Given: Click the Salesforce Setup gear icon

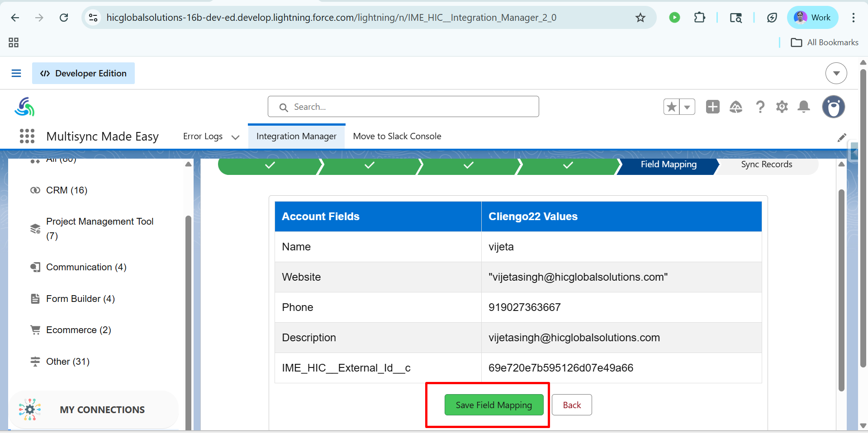Looking at the screenshot, I should (782, 107).
